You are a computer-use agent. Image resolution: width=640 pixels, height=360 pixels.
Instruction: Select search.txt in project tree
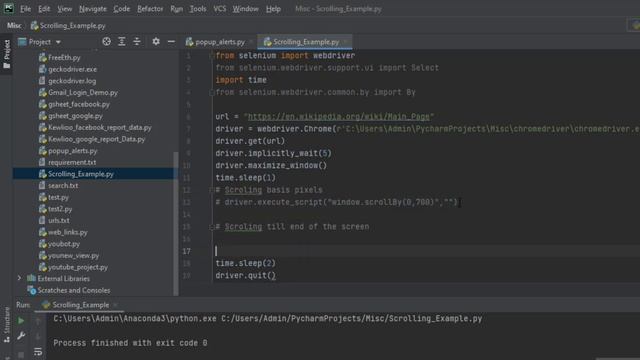point(63,186)
